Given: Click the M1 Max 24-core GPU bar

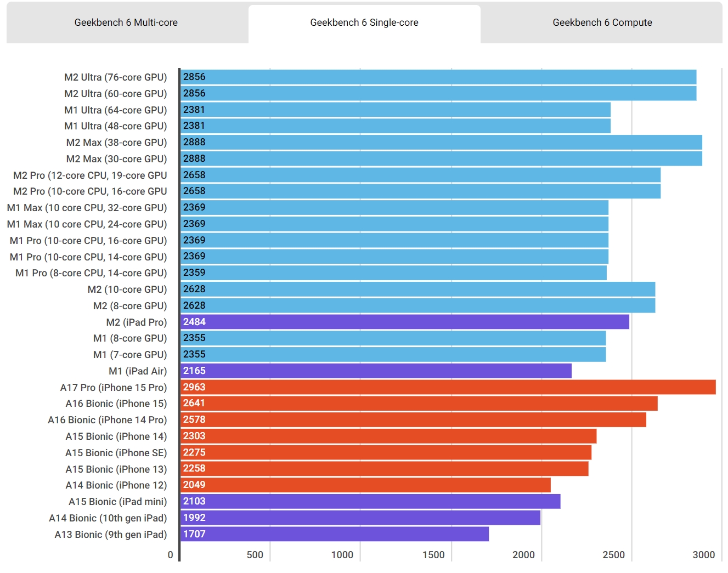Looking at the screenshot, I should tap(394, 224).
